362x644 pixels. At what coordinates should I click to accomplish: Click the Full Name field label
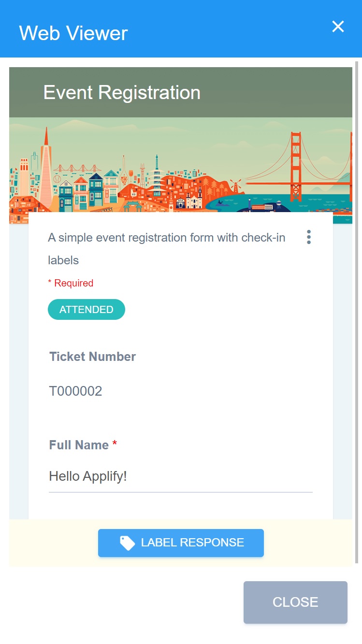click(79, 445)
